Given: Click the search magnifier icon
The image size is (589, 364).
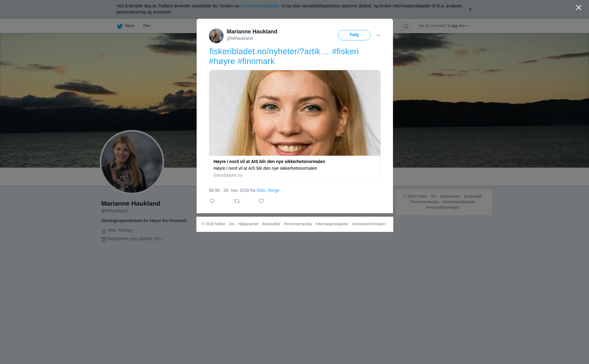Looking at the screenshot, I should 406,26.
